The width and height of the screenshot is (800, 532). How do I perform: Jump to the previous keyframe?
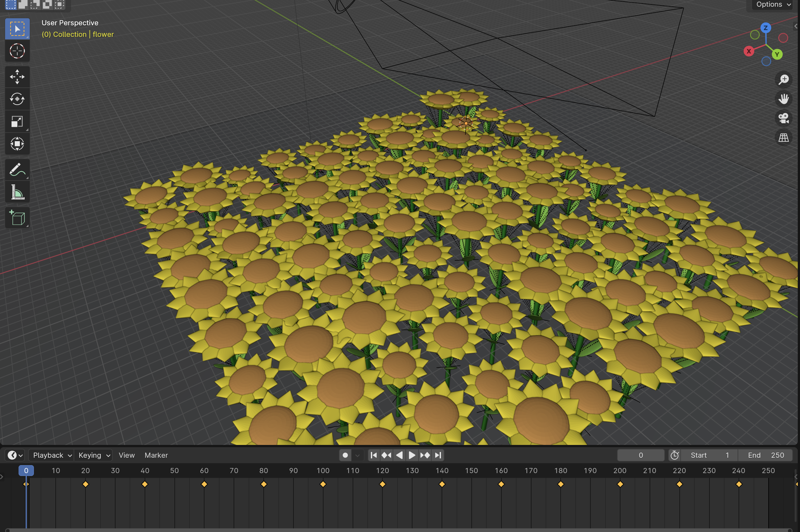386,455
